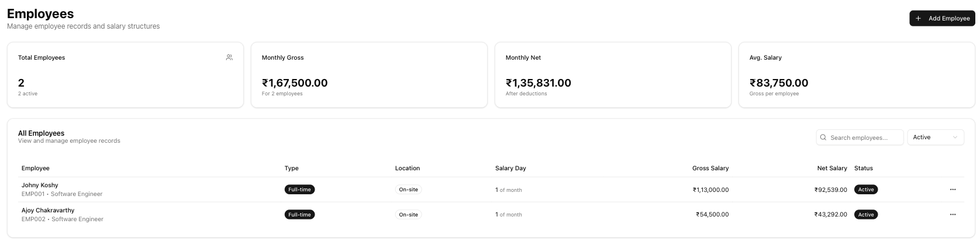Click the plus icon on Add Employee
The width and height of the screenshot is (980, 244).
click(x=918, y=18)
